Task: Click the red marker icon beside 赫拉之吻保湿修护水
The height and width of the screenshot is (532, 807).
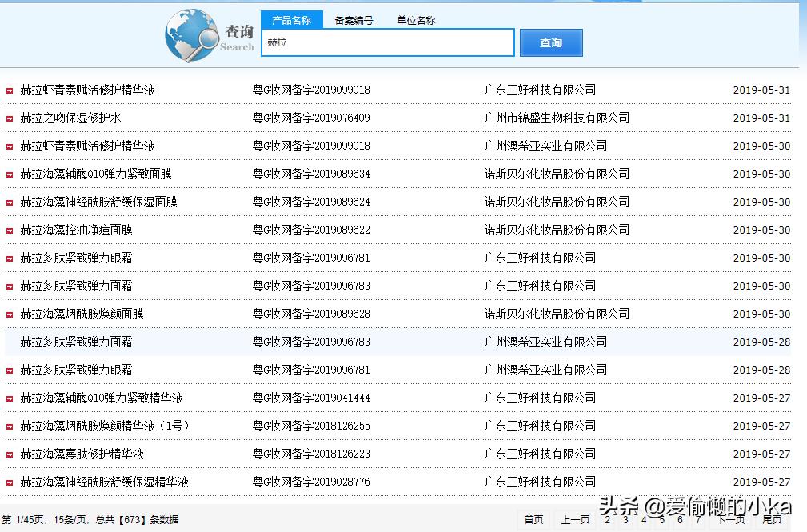Action: point(11,118)
